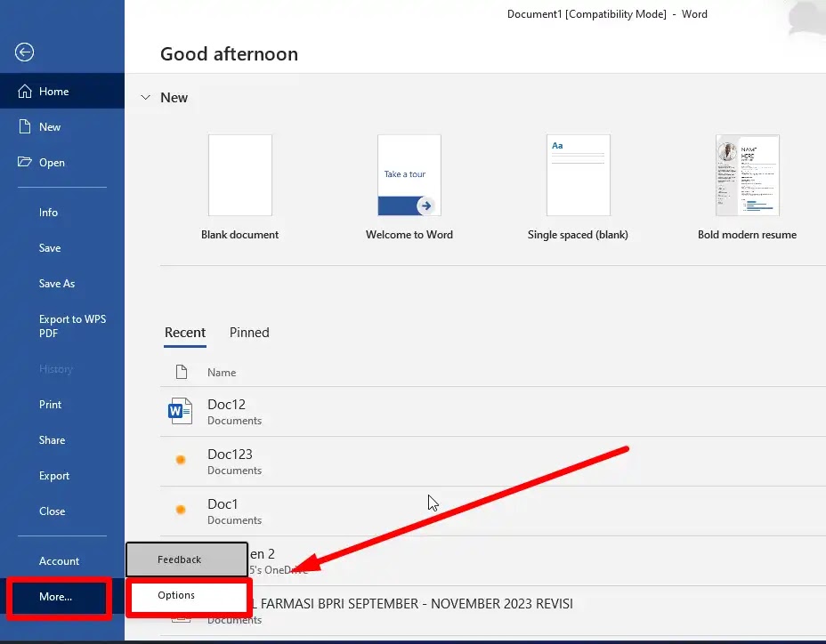Click the Word file icon beside Doc12
Viewport: 826px width, 644px height.
[180, 411]
